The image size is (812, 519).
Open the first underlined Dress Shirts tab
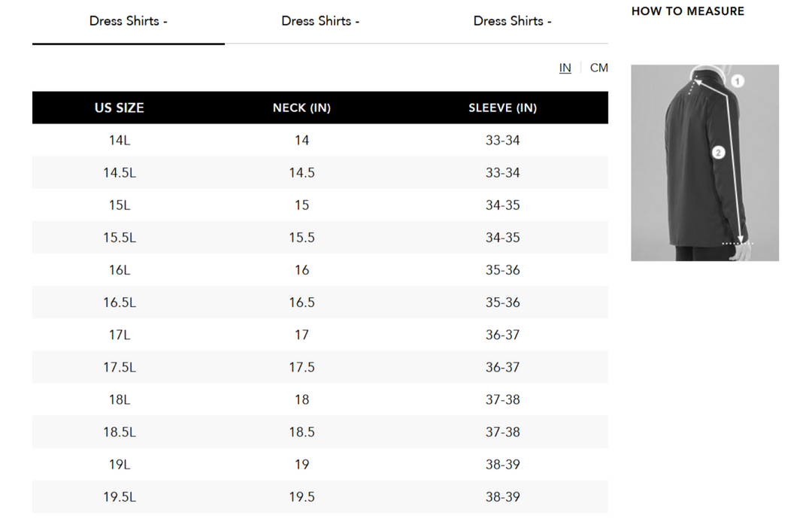click(128, 21)
